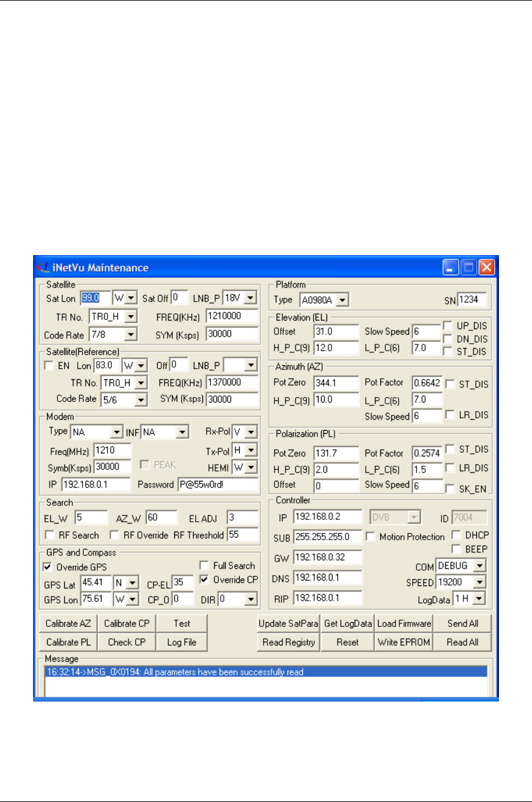Image resolution: width=532 pixels, height=802 pixels.
Task: Click the Load Firmware button
Action: coord(404,624)
